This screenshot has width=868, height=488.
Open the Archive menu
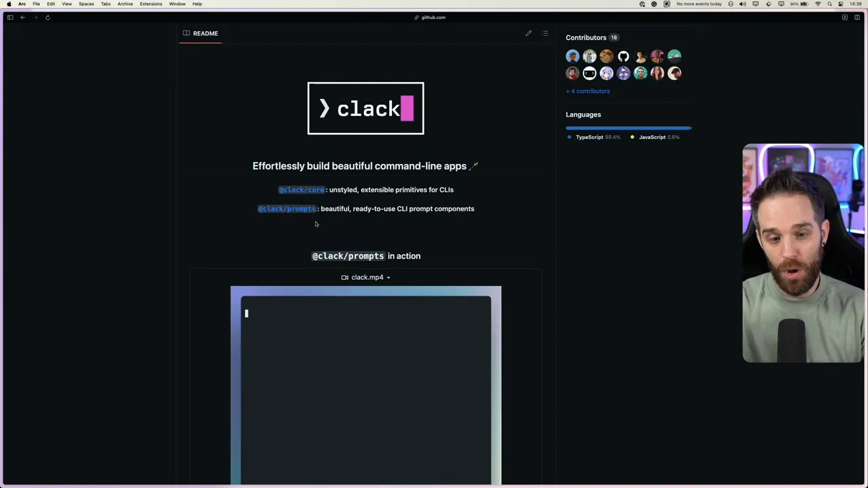[x=125, y=4]
